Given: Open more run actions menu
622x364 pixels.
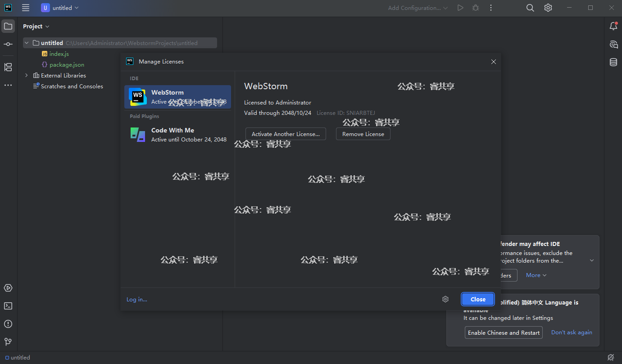Looking at the screenshot, I should pos(491,8).
